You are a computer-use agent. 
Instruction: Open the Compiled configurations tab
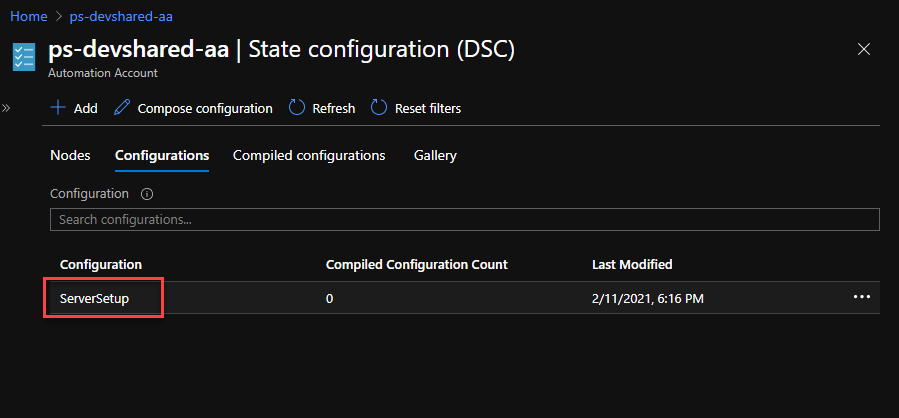[x=309, y=155]
